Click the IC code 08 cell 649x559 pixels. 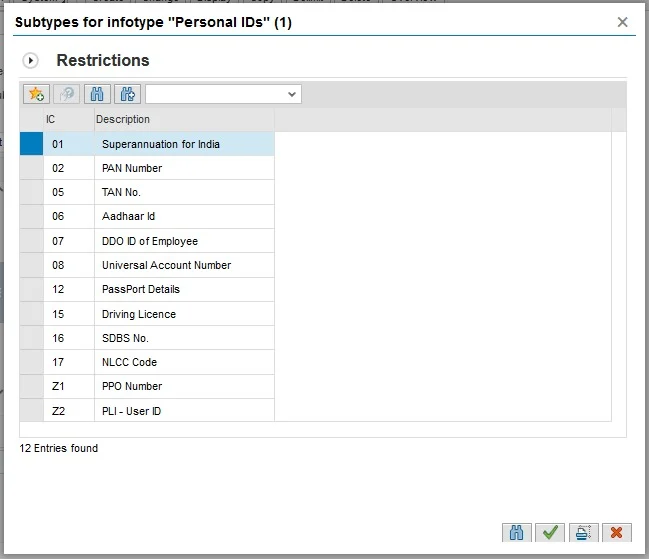click(69, 265)
